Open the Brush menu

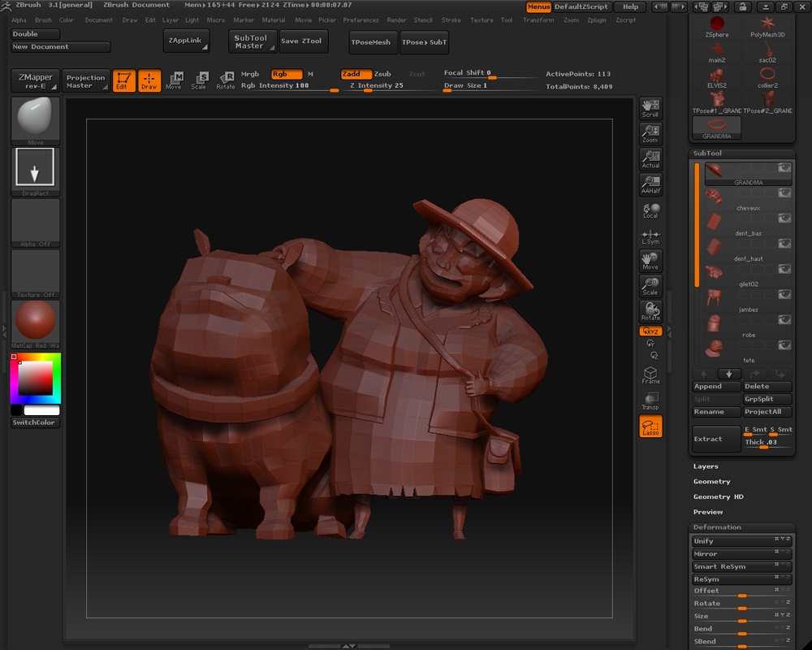click(x=43, y=20)
